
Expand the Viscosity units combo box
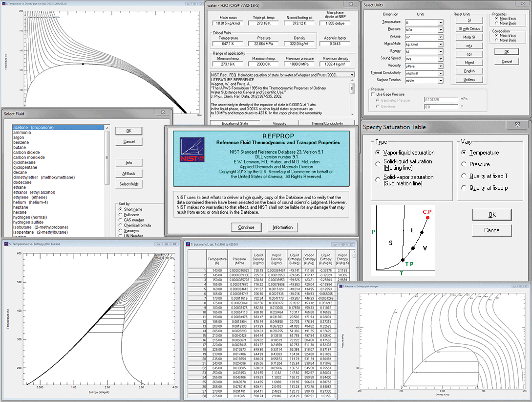click(440, 66)
